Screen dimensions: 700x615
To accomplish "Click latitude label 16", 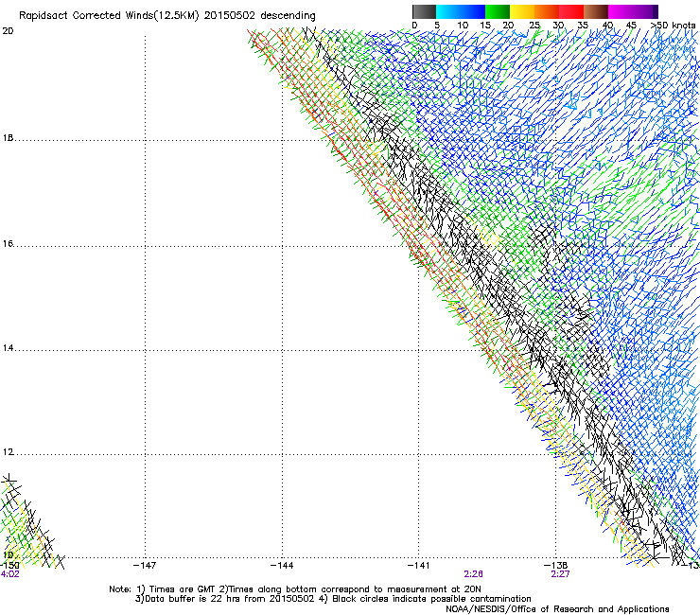I will point(8,244).
